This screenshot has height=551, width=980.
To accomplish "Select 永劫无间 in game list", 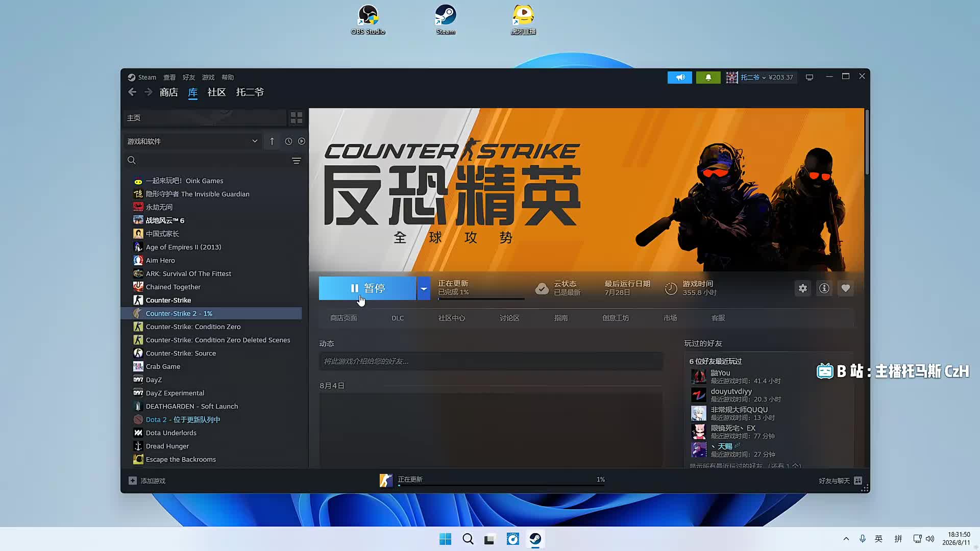I will click(x=212, y=207).
